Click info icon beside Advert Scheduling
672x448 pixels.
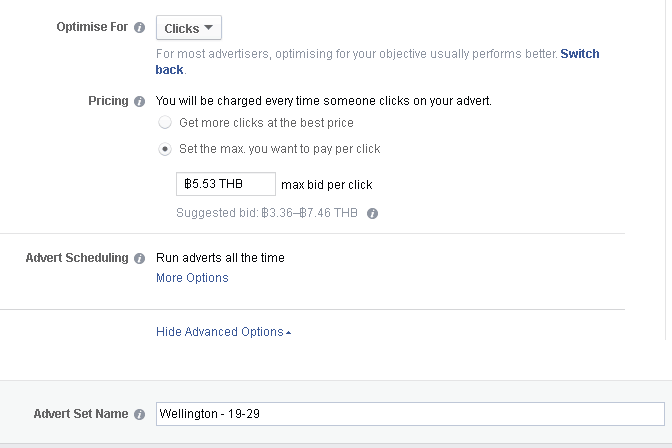pyautogui.click(x=139, y=259)
